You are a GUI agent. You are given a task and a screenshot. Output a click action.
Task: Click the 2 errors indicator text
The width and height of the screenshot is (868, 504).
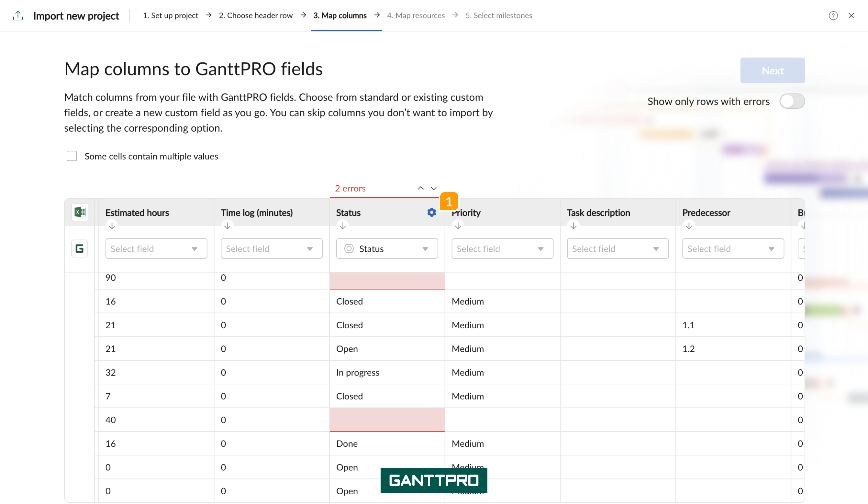coord(350,188)
